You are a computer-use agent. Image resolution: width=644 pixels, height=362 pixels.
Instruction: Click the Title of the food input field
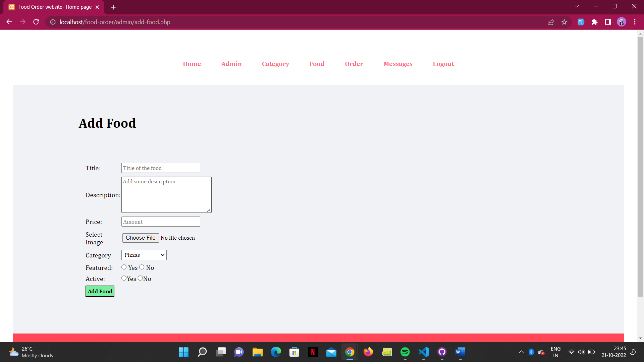pos(160,168)
